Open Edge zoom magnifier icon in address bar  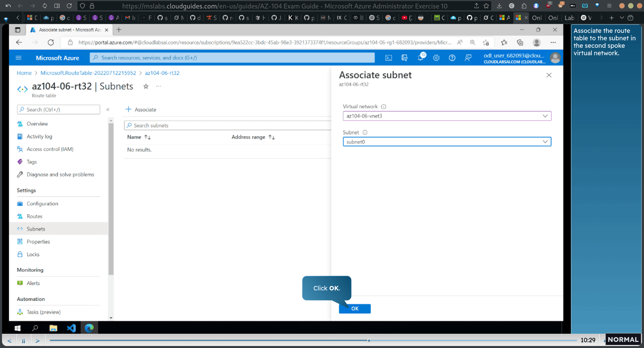coord(472,42)
